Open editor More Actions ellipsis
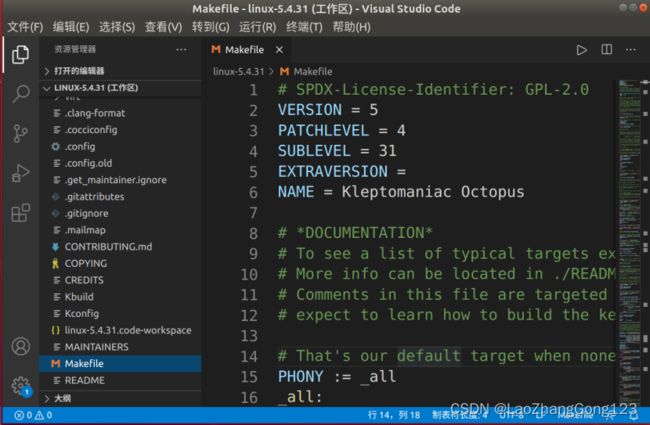The image size is (650, 425). pos(631,50)
